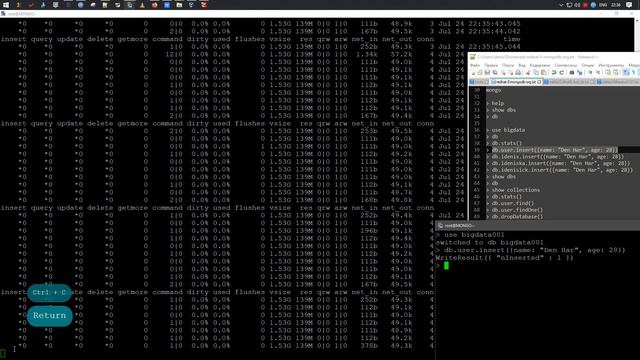Open the Вид menu in Notepad++
This screenshot has height=360, width=640.
(522, 65)
